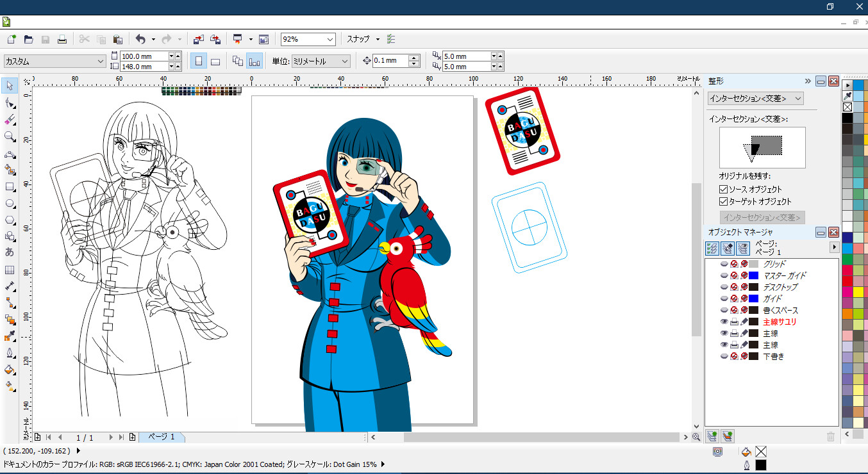The image size is (868, 474).
Task: Click the Layer Manager View icon
Action: coord(743,248)
